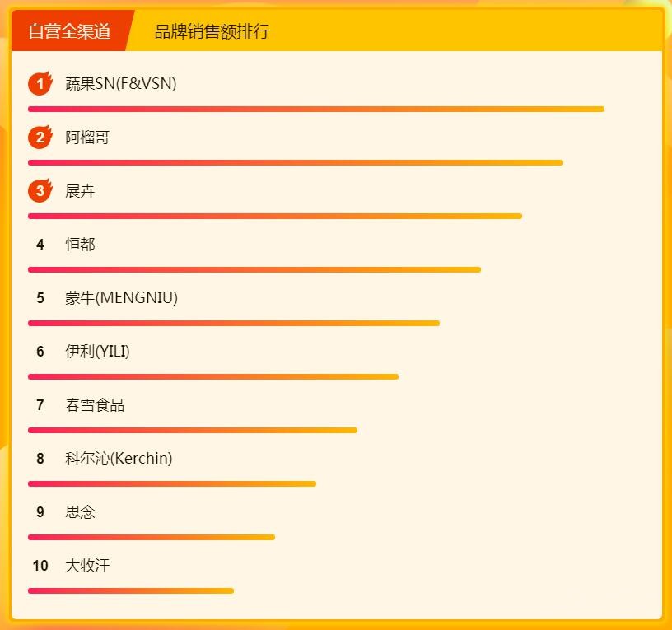Click the 春雪食品 brand name
The width and height of the screenshot is (672, 630).
95,405
